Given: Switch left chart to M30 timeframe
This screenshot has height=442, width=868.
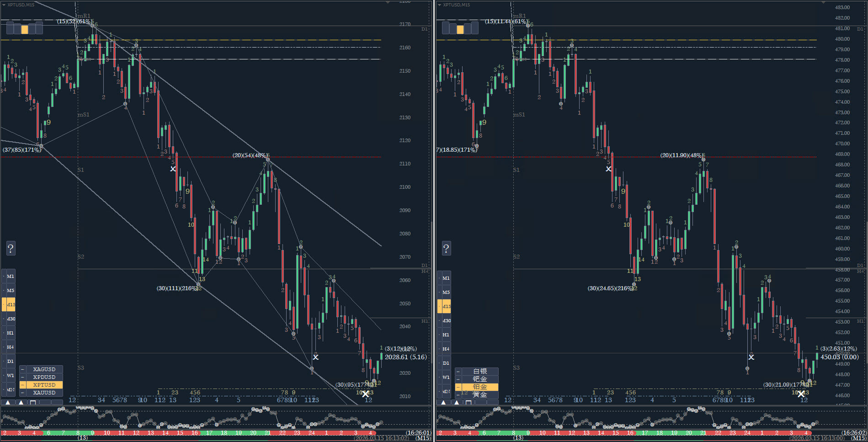Looking at the screenshot, I should (x=11, y=319).
